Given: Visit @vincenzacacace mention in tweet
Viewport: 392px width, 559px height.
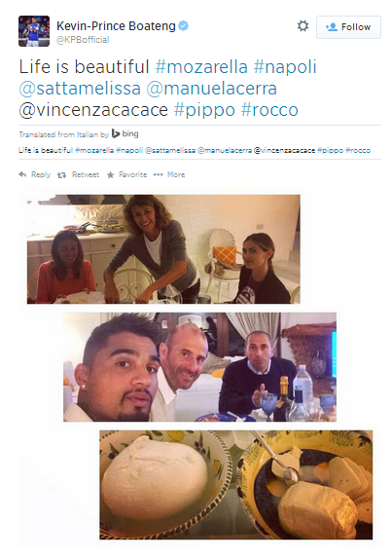Looking at the screenshot, I should 93,110.
